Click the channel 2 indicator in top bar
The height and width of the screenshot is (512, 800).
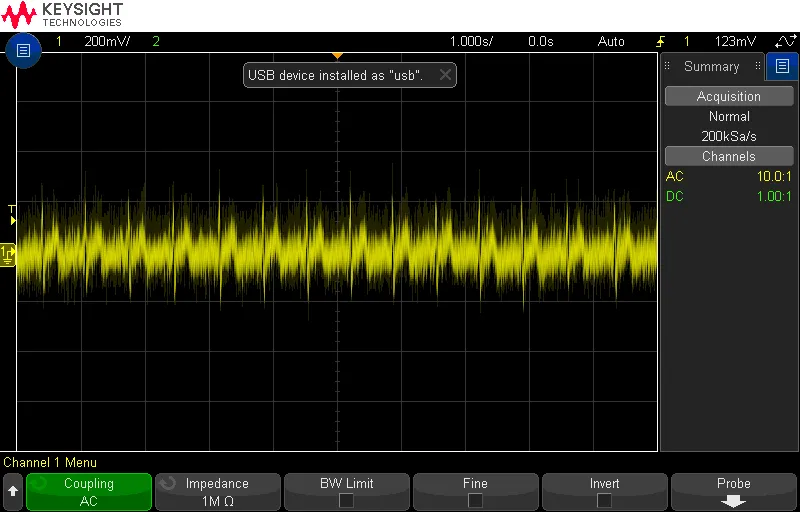[x=156, y=42]
